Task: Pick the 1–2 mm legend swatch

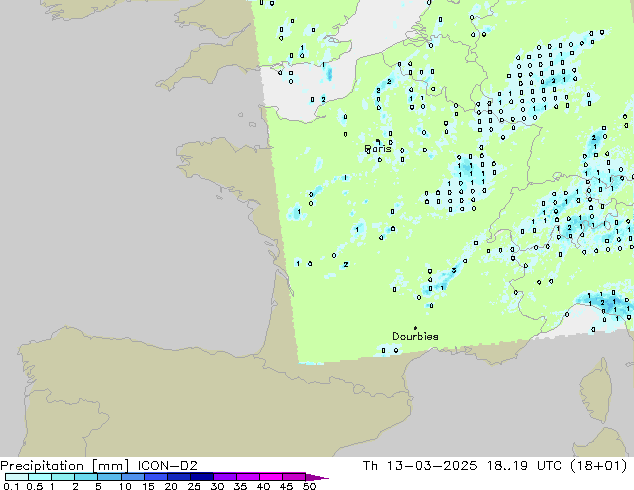Action: coord(63,477)
